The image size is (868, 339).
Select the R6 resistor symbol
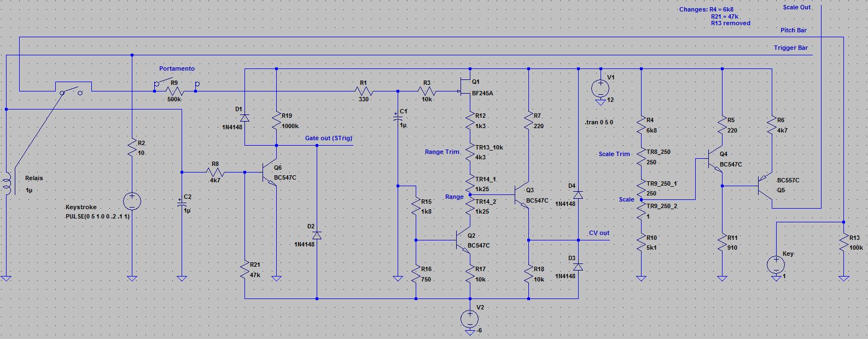(771, 124)
